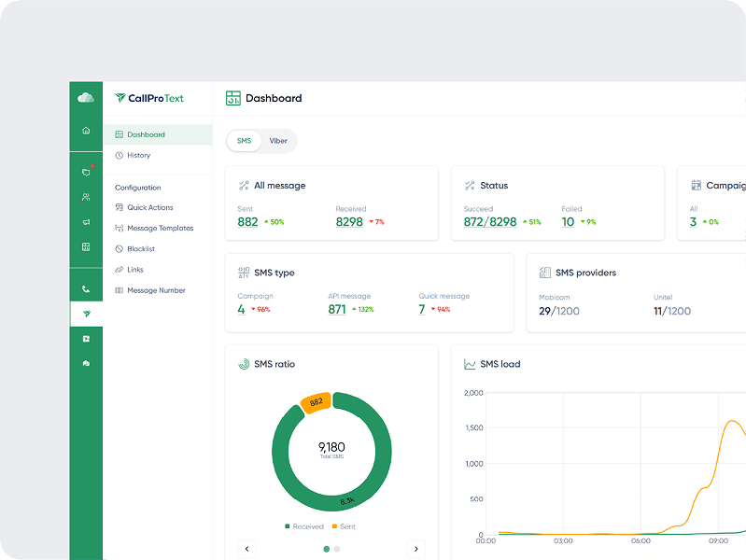Click the API message count 871
Image resolution: width=746 pixels, height=560 pixels.
click(x=337, y=309)
